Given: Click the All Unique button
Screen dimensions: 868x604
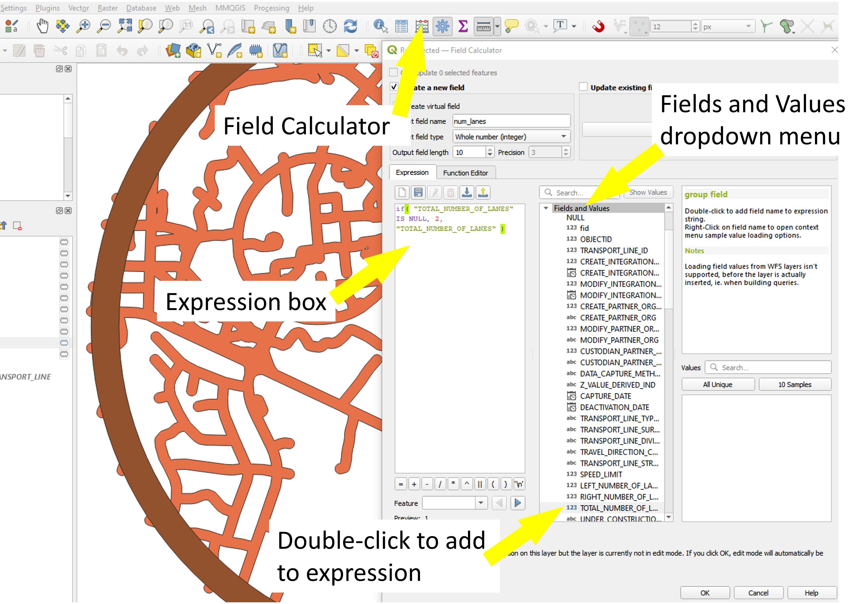Looking at the screenshot, I should (x=718, y=384).
